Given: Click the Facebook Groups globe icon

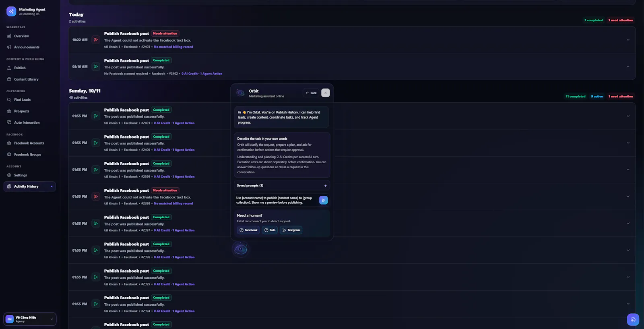Looking at the screenshot, I should click(x=9, y=155).
